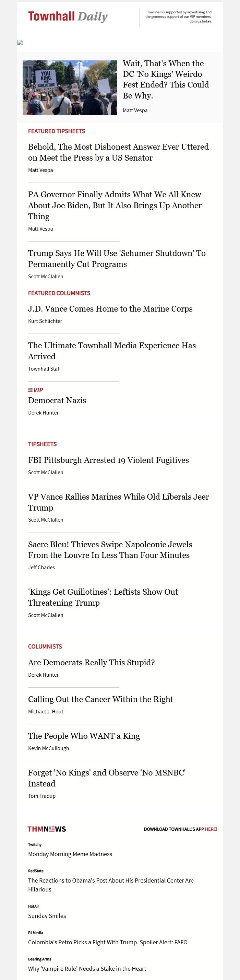
Task: Open 'Calling Out the Cancer Within the Right'
Action: [100, 699]
